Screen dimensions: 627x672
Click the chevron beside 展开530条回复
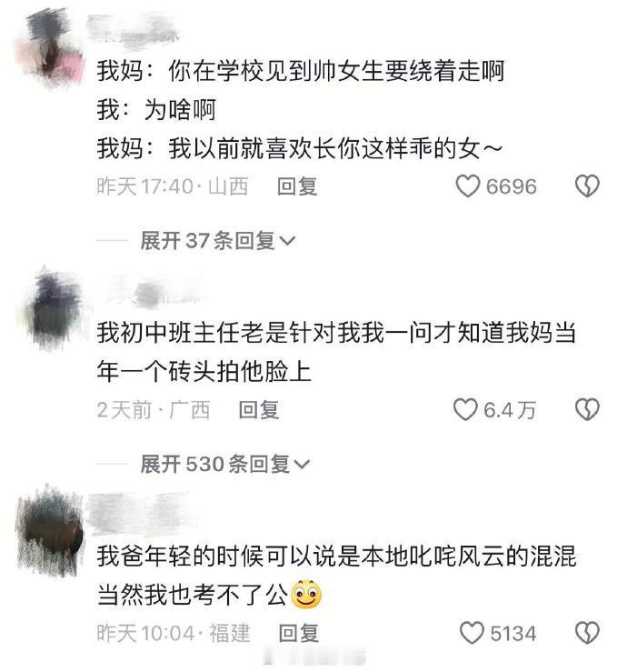pos(303,465)
